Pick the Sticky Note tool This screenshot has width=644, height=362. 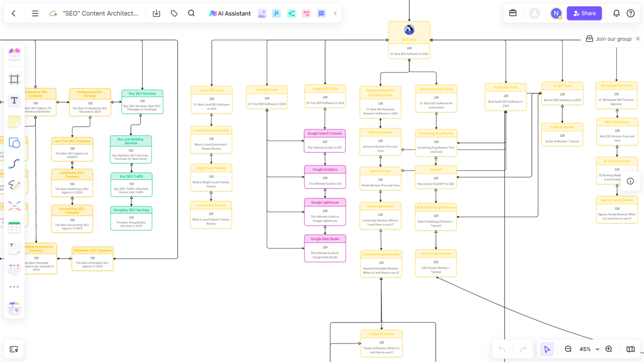(14, 122)
